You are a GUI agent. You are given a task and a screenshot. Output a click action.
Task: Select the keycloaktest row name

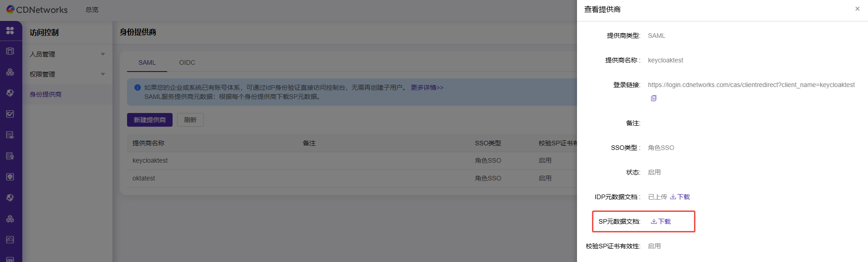(x=150, y=160)
